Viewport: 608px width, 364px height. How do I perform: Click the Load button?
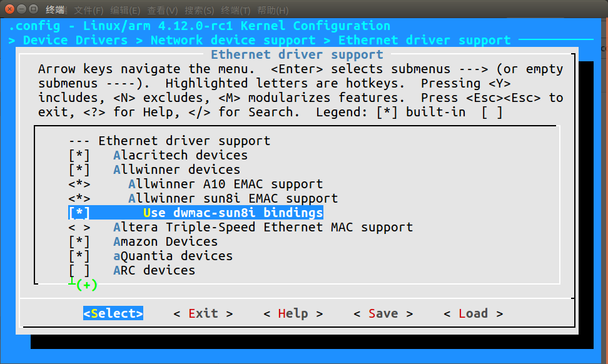[x=473, y=313]
